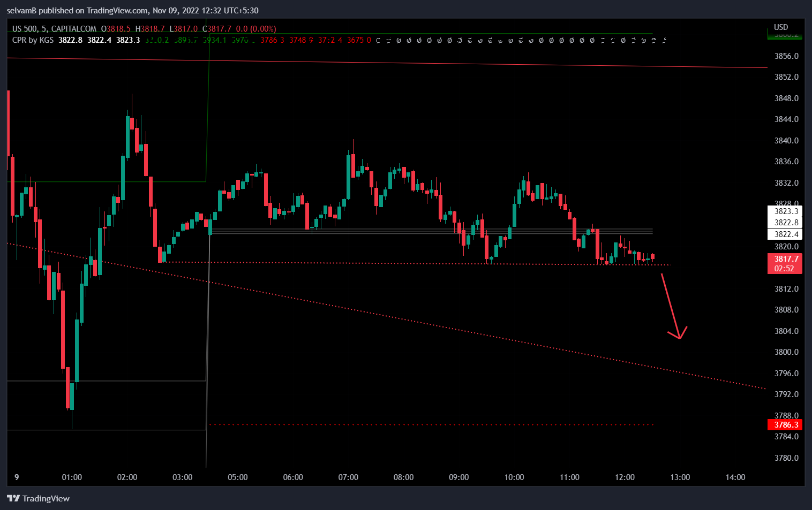Select the 'CPR by KGS' indicator name
Screen dimensions: 812x510
(33, 40)
